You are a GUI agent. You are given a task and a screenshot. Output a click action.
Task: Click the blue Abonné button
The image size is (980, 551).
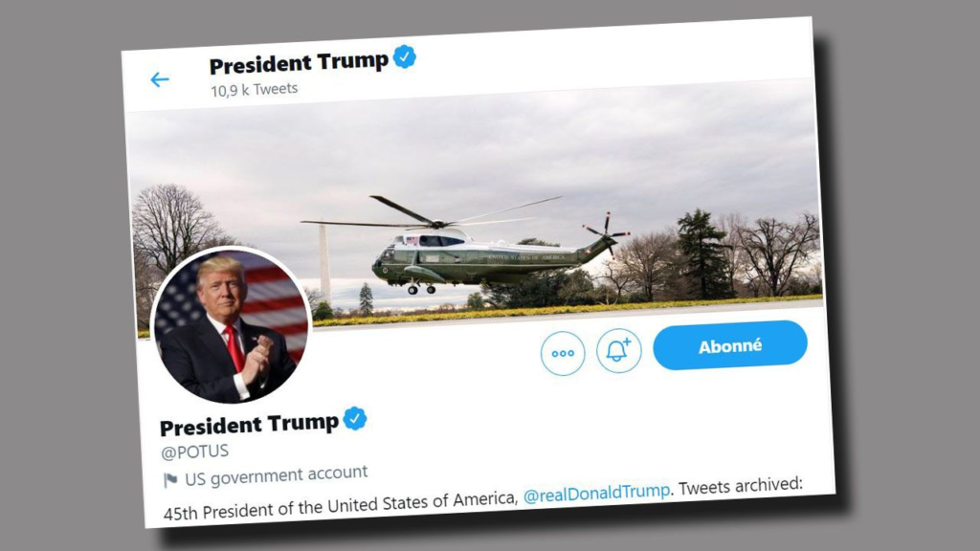coord(730,344)
